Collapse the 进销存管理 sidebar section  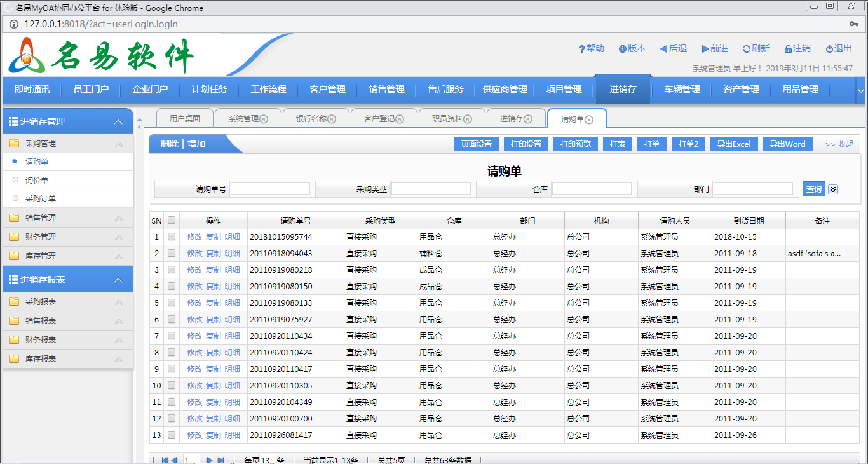pos(118,121)
